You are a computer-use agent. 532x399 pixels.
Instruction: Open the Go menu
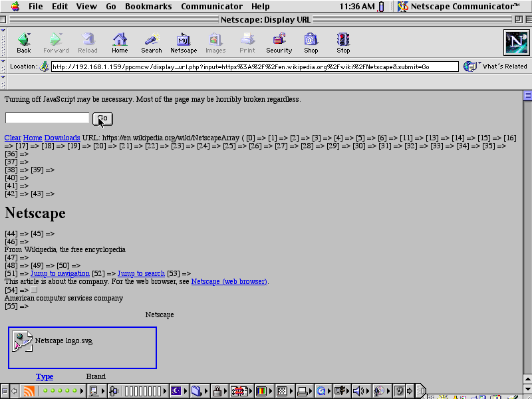[111, 6]
